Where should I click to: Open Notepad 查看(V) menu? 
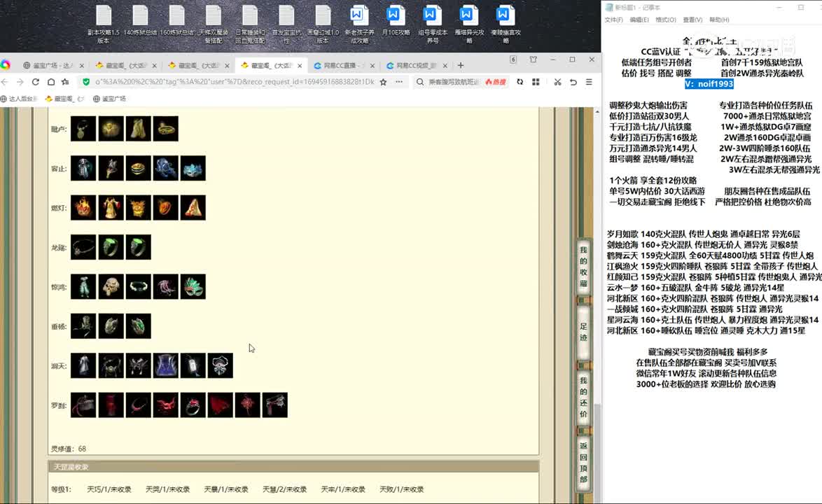692,20
